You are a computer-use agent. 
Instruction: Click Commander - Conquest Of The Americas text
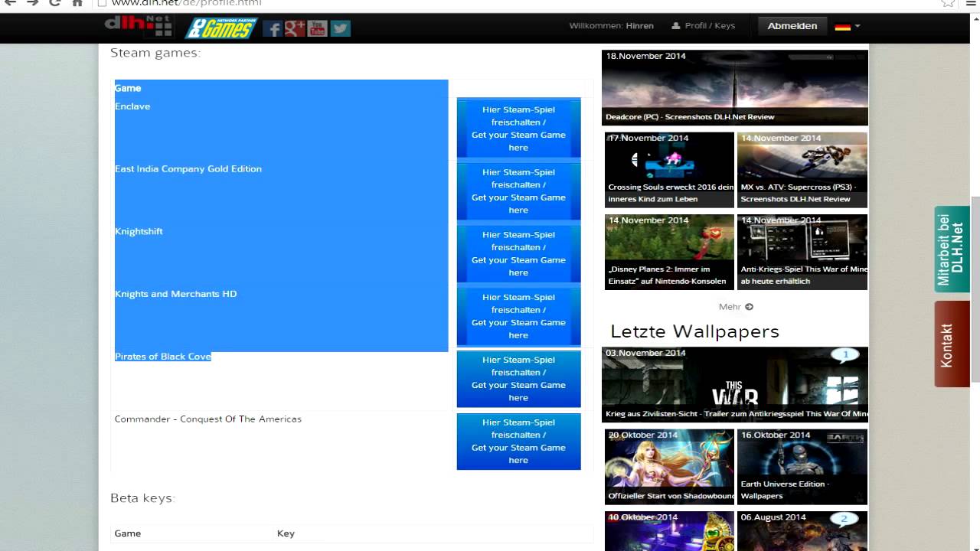pyautogui.click(x=208, y=419)
